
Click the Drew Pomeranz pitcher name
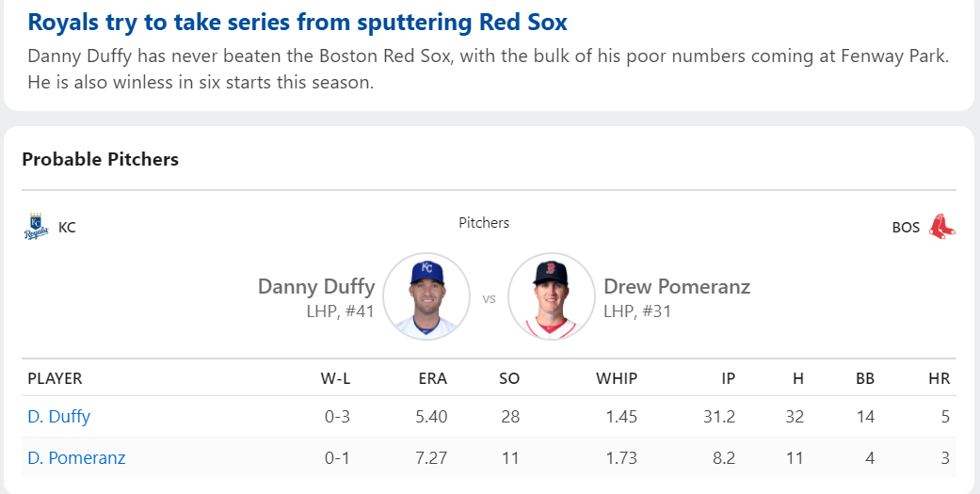point(677,286)
